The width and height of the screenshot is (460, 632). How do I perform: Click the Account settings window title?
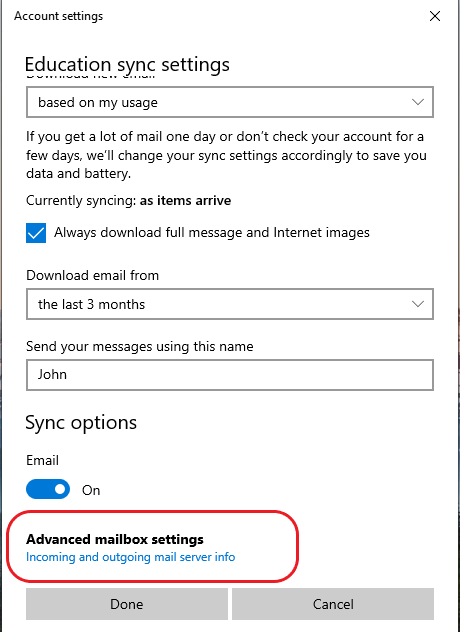pyautogui.click(x=58, y=16)
